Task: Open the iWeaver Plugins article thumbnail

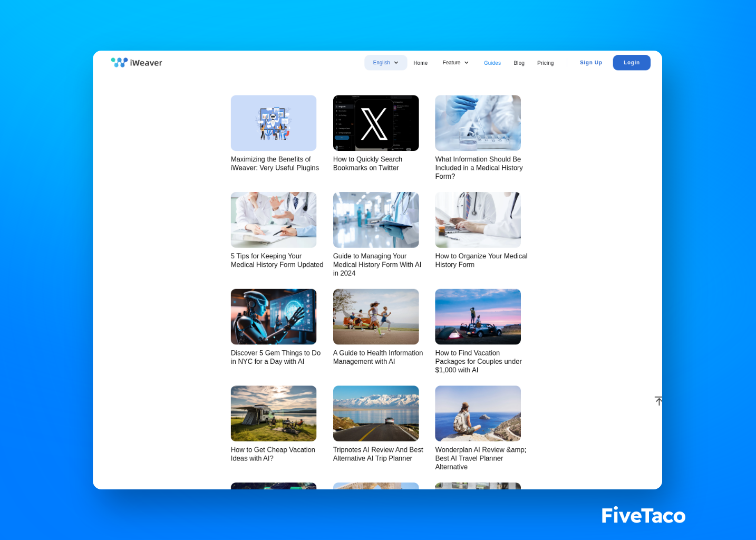Action: (273, 123)
